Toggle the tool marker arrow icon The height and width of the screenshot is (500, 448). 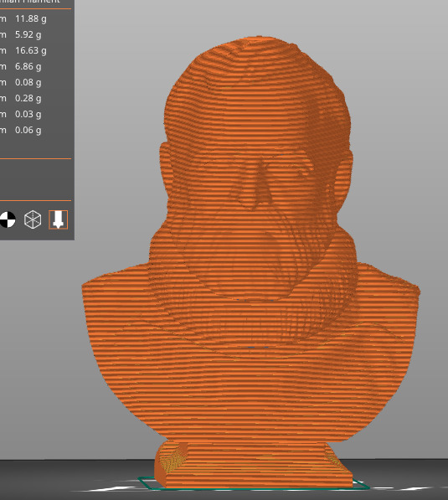point(58,219)
